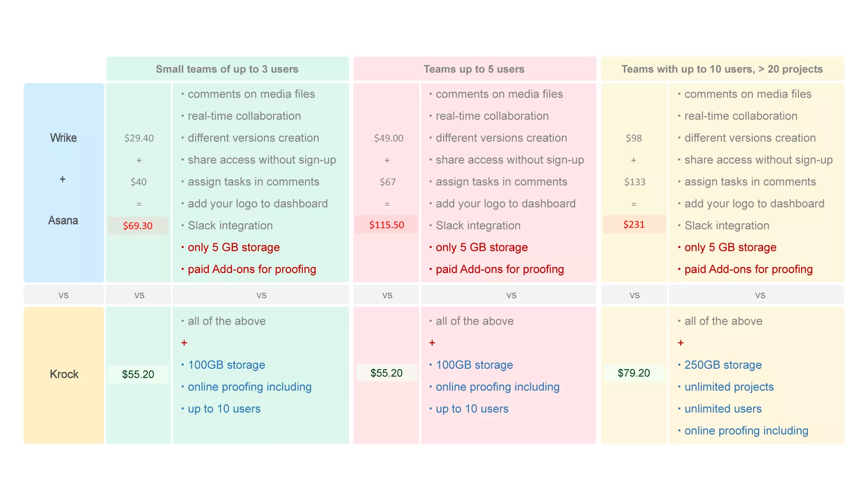
Task: Click 'comments on media files' in the small teams column
Action: tap(251, 94)
